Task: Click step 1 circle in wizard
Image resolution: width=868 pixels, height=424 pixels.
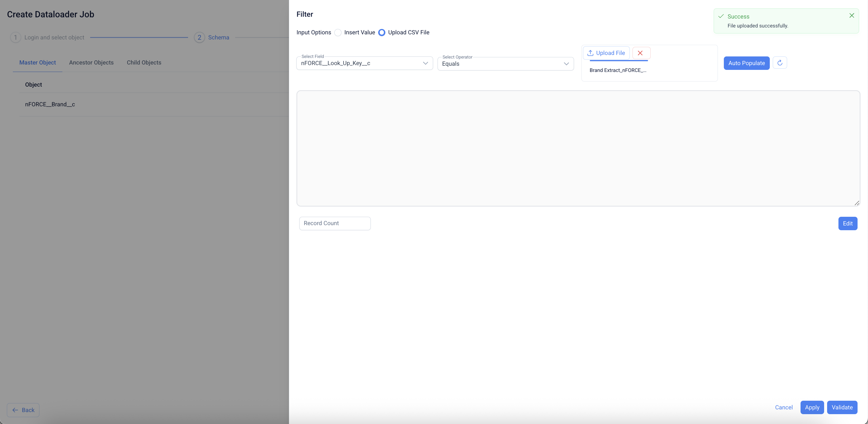Action: (x=16, y=37)
